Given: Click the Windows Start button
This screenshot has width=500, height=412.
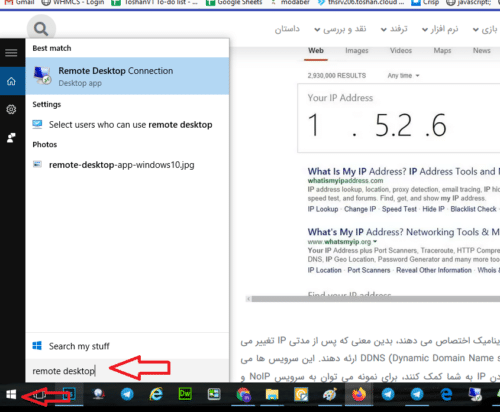Looking at the screenshot, I should click(x=11, y=395).
